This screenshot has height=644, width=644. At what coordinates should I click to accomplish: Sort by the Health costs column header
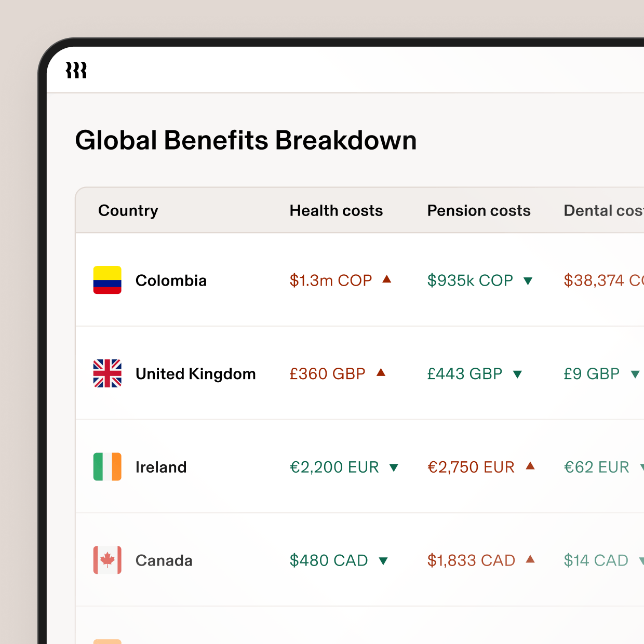click(x=336, y=210)
